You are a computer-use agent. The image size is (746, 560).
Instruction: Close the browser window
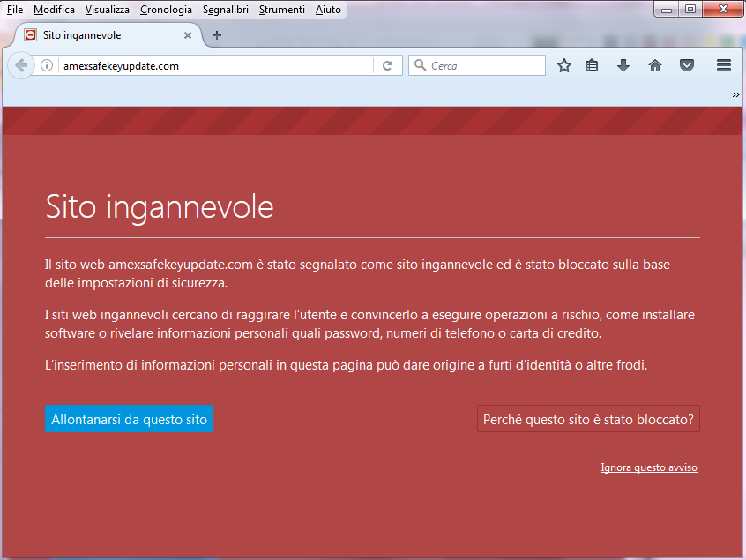[x=723, y=9]
